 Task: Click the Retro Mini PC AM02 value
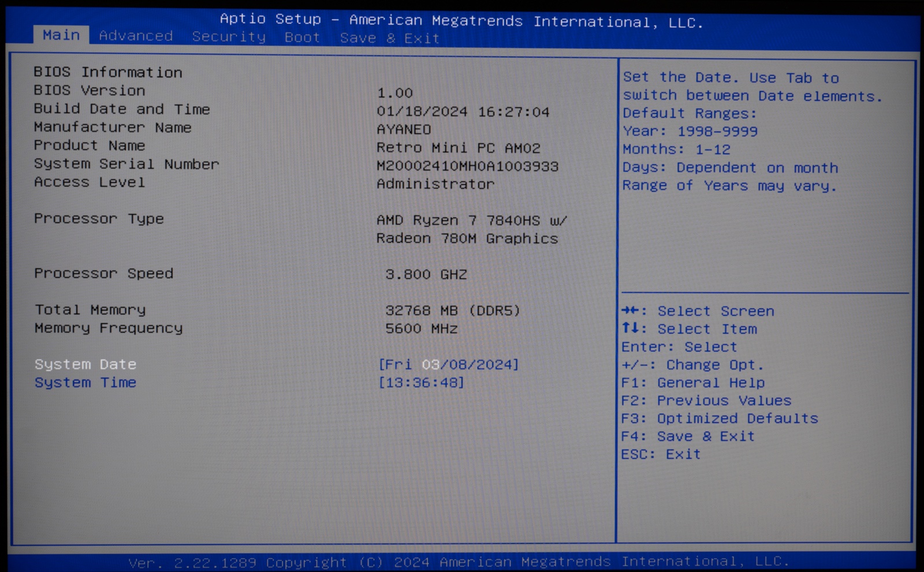(x=459, y=148)
